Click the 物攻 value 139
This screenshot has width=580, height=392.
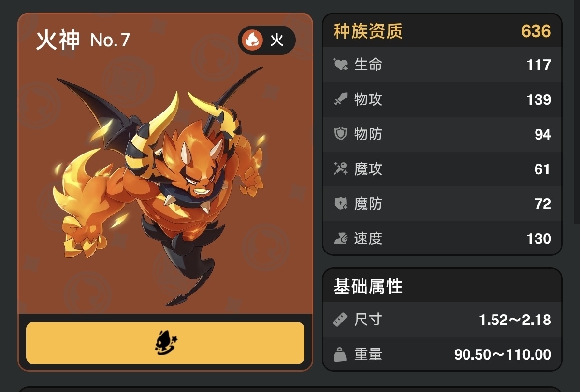(x=539, y=99)
